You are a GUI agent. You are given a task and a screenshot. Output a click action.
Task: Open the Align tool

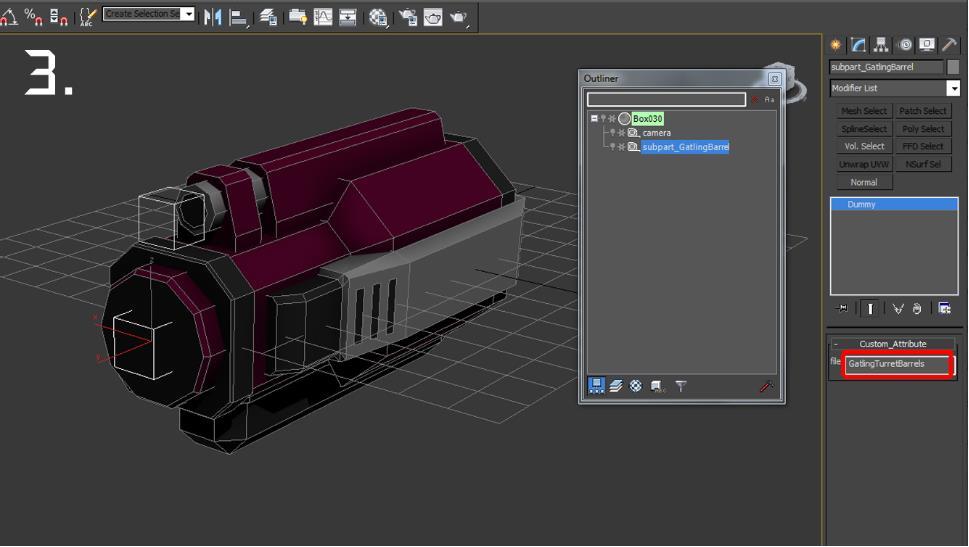(238, 17)
